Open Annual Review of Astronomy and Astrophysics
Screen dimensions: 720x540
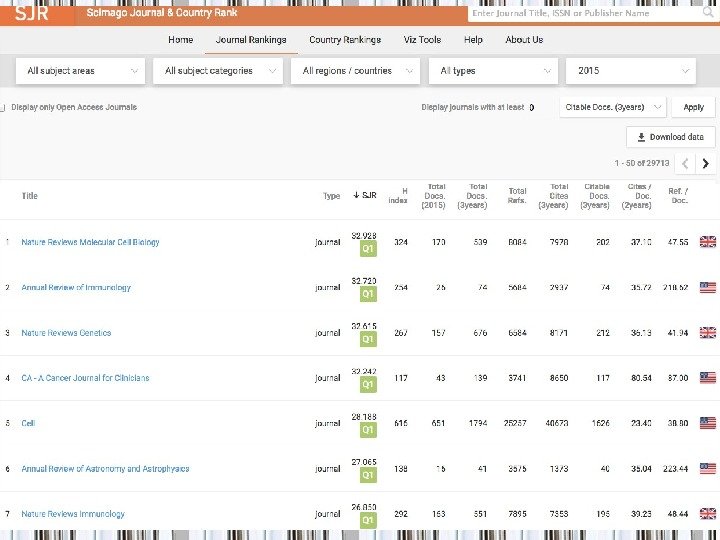click(x=105, y=468)
